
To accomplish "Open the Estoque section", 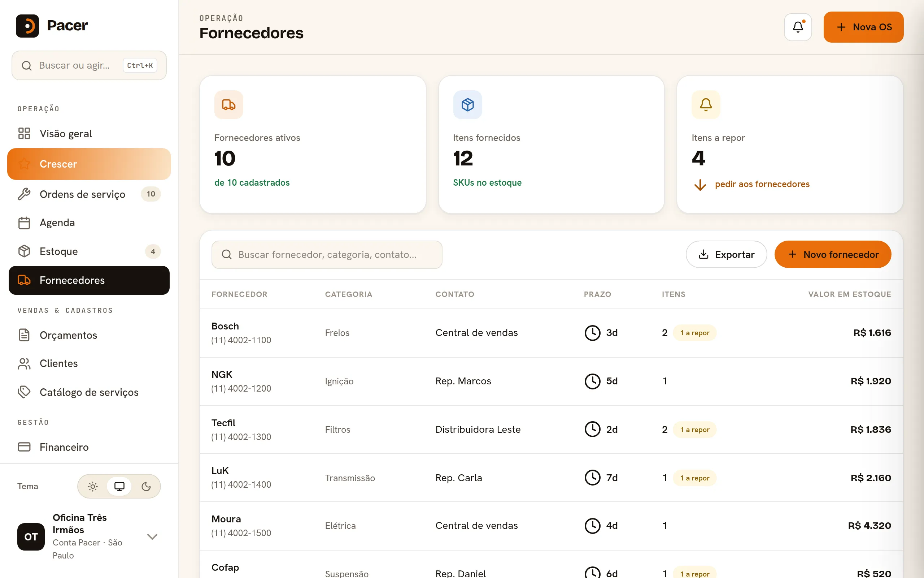I will tap(89, 251).
